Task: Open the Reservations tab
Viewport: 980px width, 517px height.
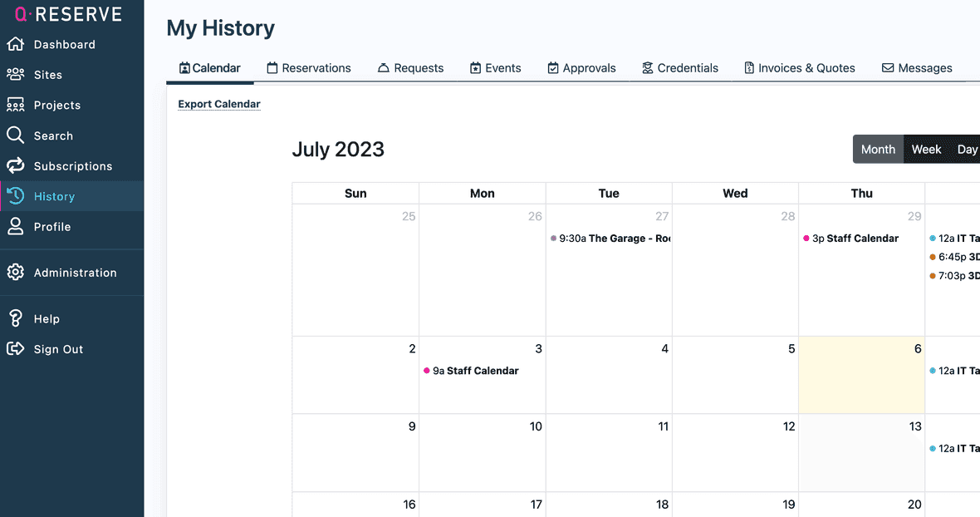Action: (309, 68)
